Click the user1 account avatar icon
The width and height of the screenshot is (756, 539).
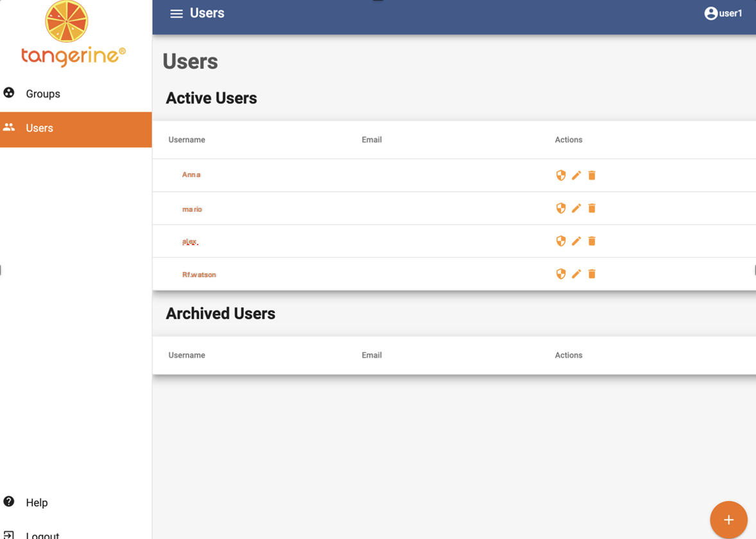click(710, 13)
